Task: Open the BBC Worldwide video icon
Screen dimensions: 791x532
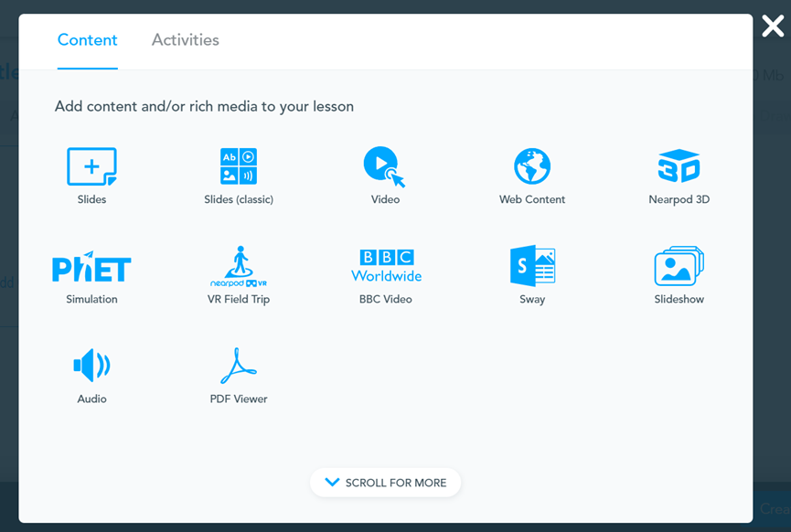Action: click(x=387, y=265)
